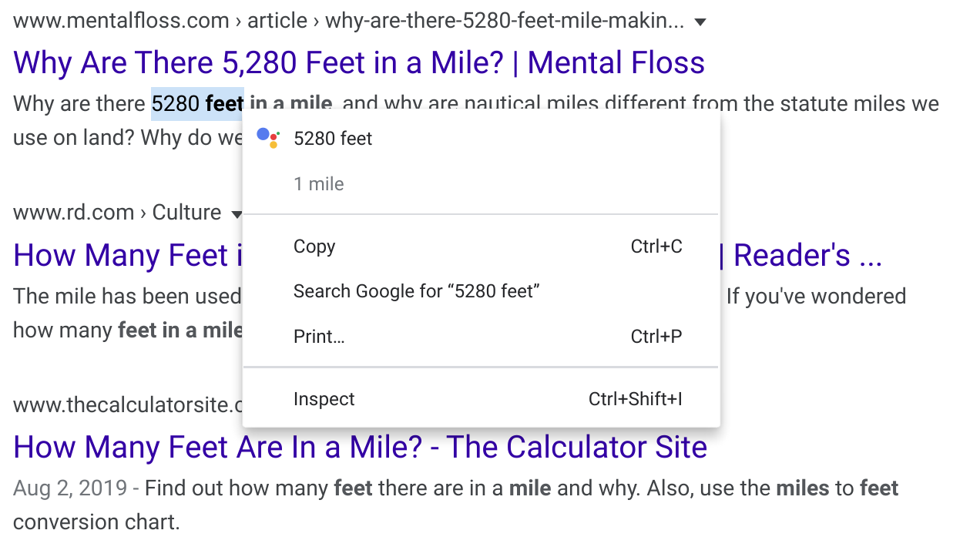The height and width of the screenshot is (557, 980).
Task: Click "conversion chart." in the Calculator Site snippet
Action: coord(96,522)
